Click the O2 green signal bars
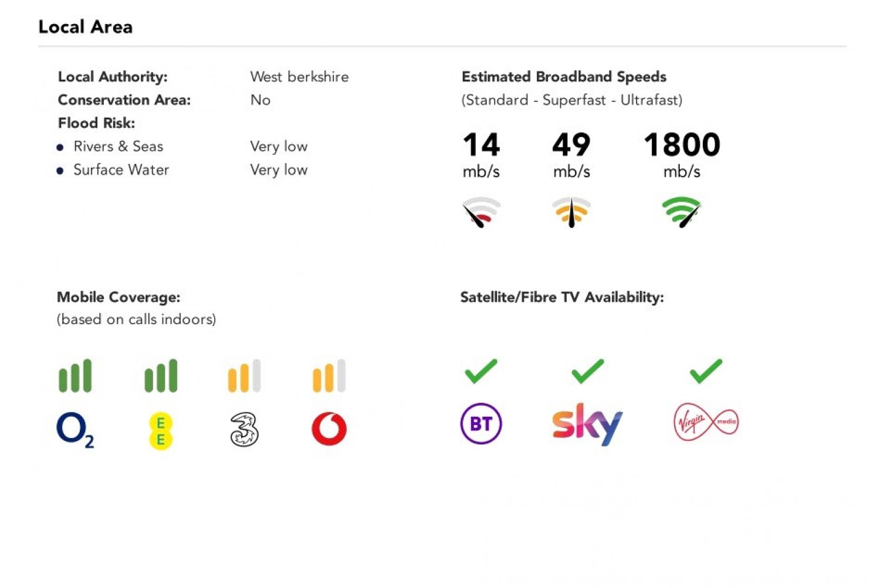Image resolution: width=880 pixels, height=588 pixels. pos(75,376)
